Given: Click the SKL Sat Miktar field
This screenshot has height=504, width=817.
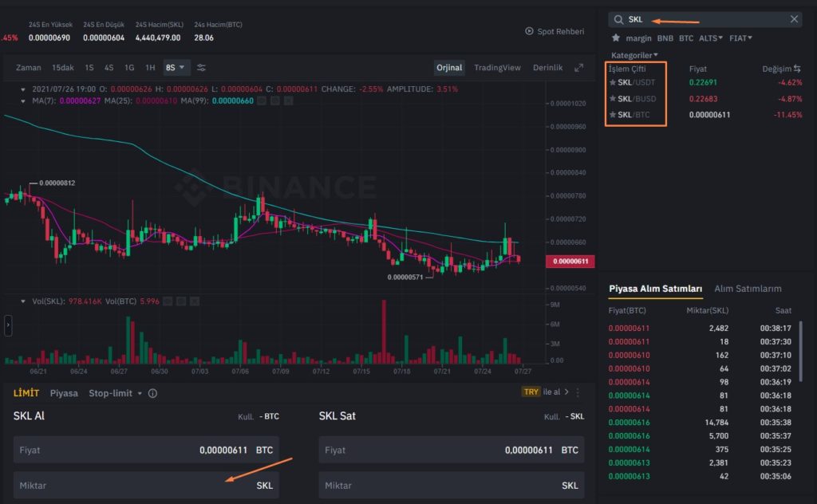Looking at the screenshot, I should click(x=452, y=485).
